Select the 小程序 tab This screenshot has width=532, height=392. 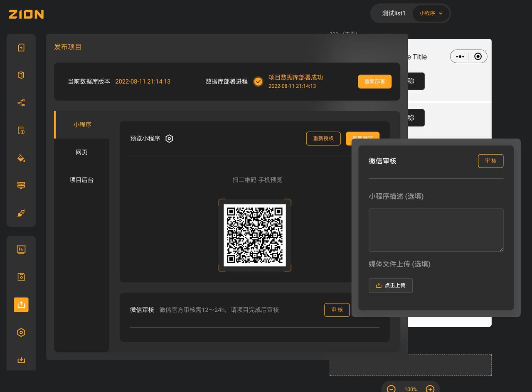click(82, 125)
